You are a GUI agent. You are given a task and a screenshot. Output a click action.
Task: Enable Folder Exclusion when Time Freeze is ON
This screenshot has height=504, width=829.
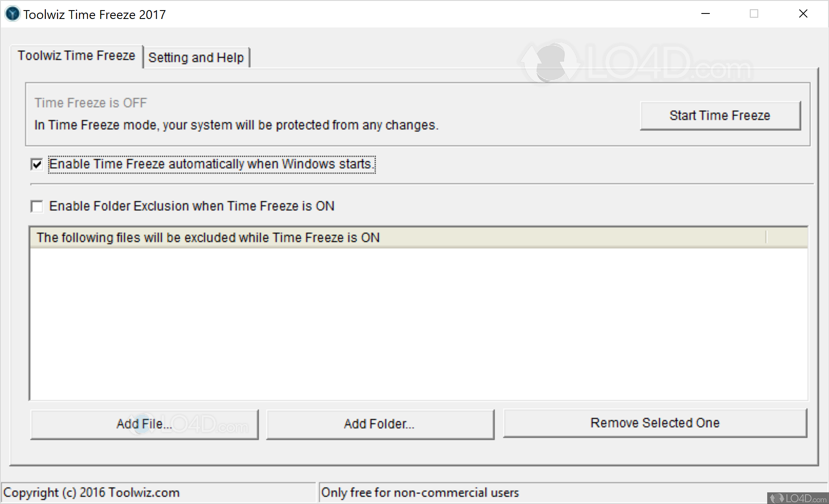point(37,206)
